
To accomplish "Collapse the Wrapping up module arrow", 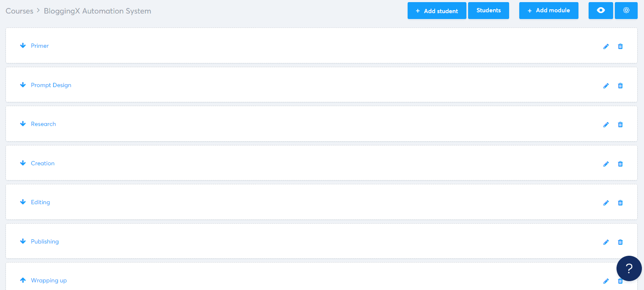I will (23, 280).
